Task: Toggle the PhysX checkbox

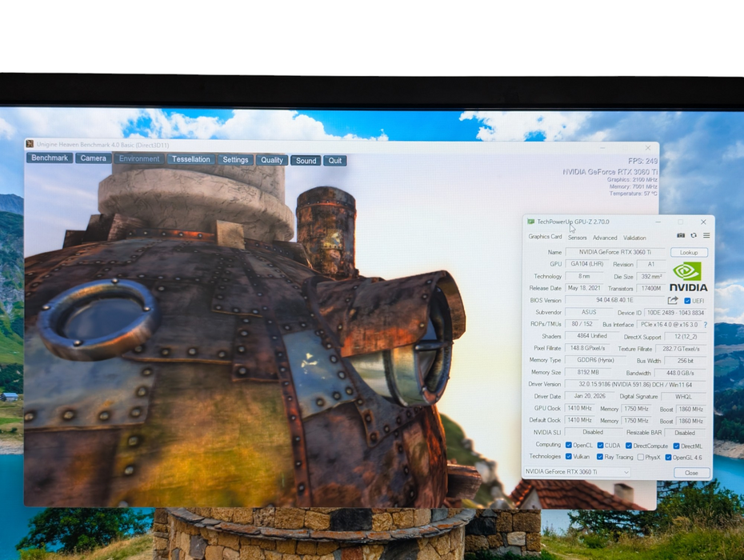Action: 641,458
